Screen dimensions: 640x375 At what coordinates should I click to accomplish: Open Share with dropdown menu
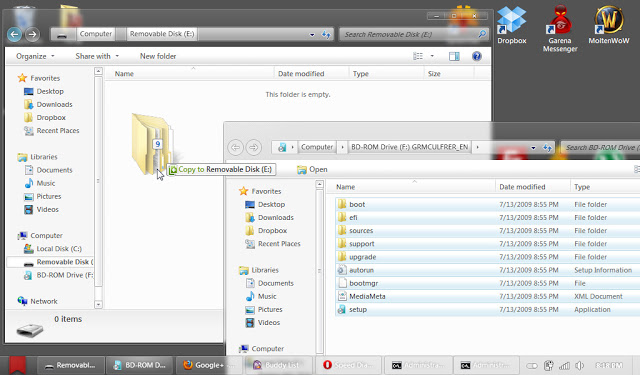97,56
